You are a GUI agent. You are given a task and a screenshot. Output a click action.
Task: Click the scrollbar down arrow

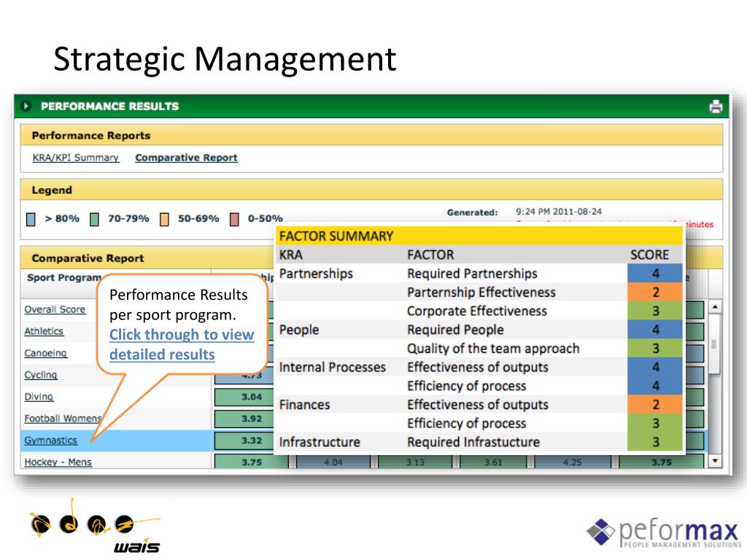[x=715, y=461]
